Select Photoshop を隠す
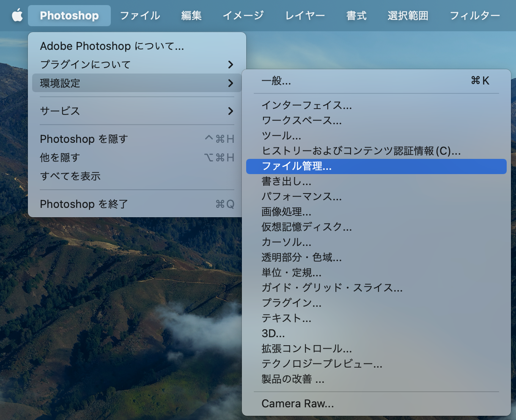Screen dimensions: 516x420 [x=83, y=139]
